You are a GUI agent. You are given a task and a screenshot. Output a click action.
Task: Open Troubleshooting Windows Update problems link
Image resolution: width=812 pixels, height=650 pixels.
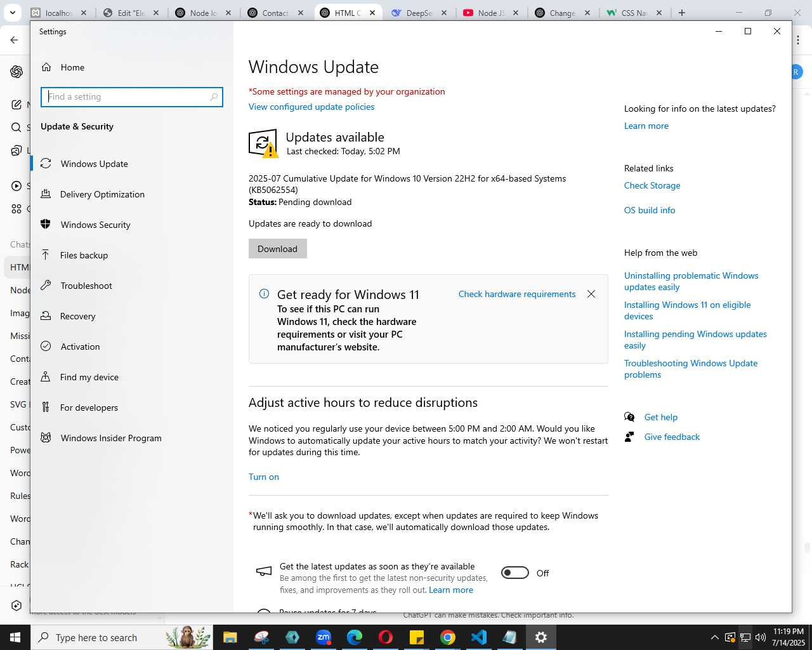(691, 369)
